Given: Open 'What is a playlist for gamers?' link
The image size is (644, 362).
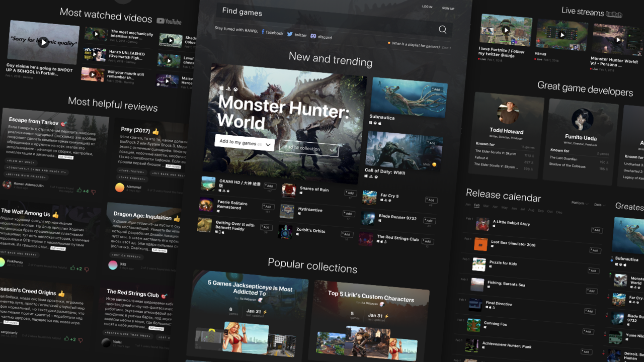Looking at the screenshot, I should [x=415, y=45].
